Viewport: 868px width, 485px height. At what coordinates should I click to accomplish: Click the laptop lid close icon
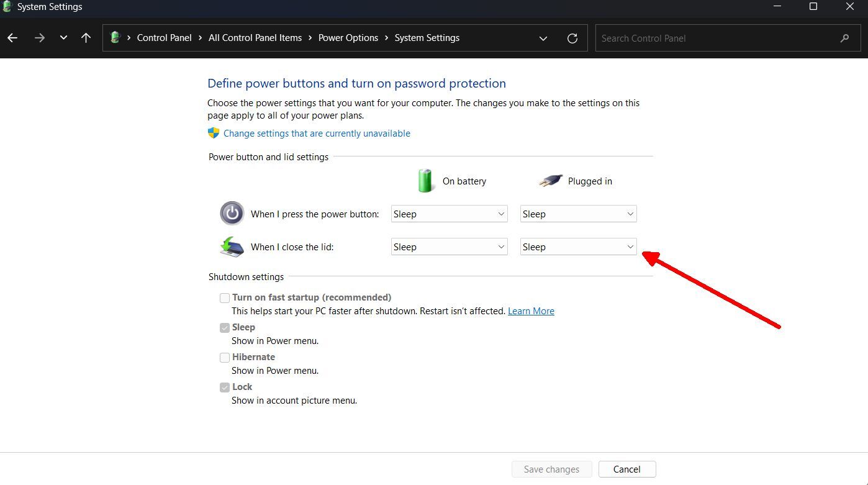click(x=232, y=247)
